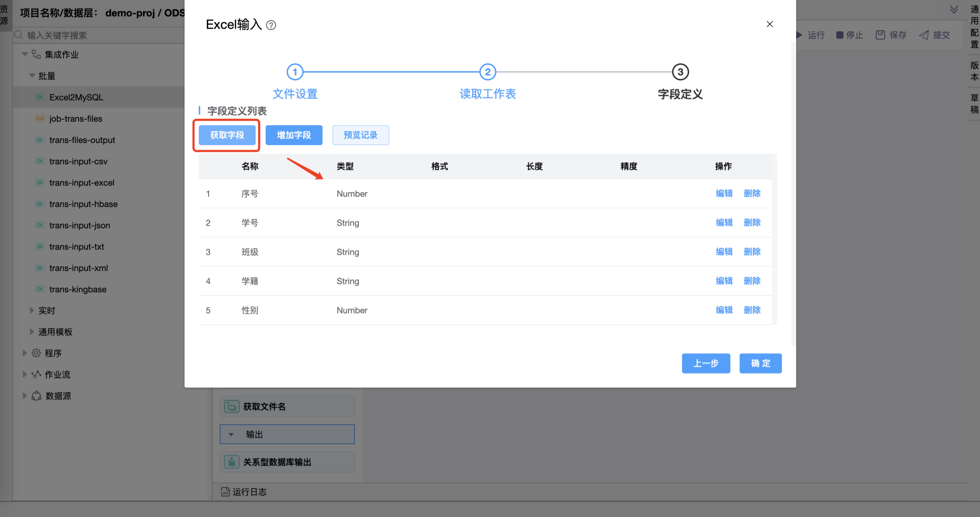Expand the 实时 folder
Image resolution: width=980 pixels, height=517 pixels.
click(32, 310)
